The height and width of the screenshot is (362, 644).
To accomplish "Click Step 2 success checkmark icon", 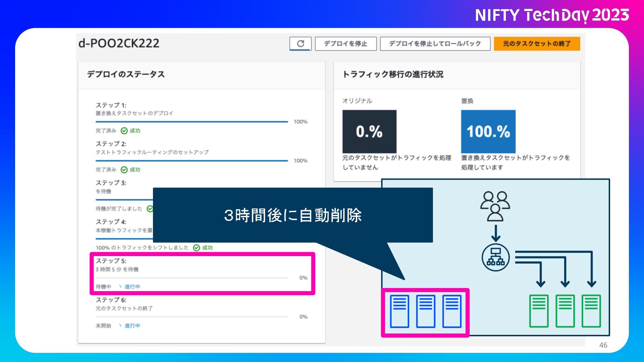I will [x=124, y=170].
